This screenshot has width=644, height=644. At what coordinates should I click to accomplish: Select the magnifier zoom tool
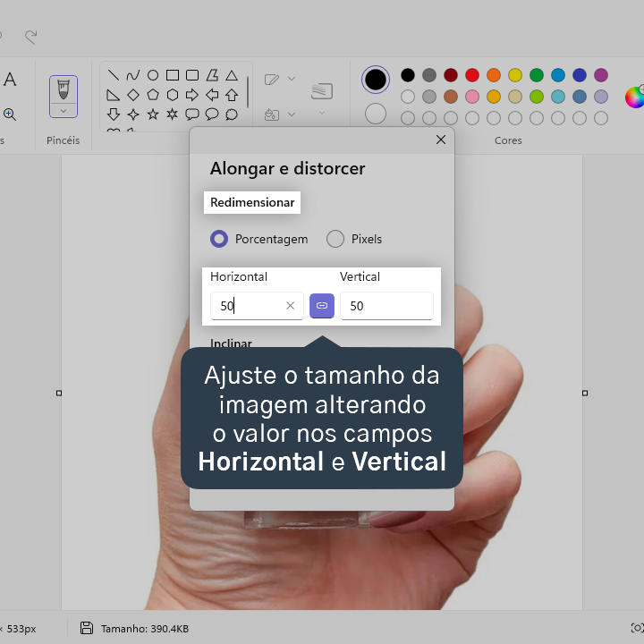(10, 114)
